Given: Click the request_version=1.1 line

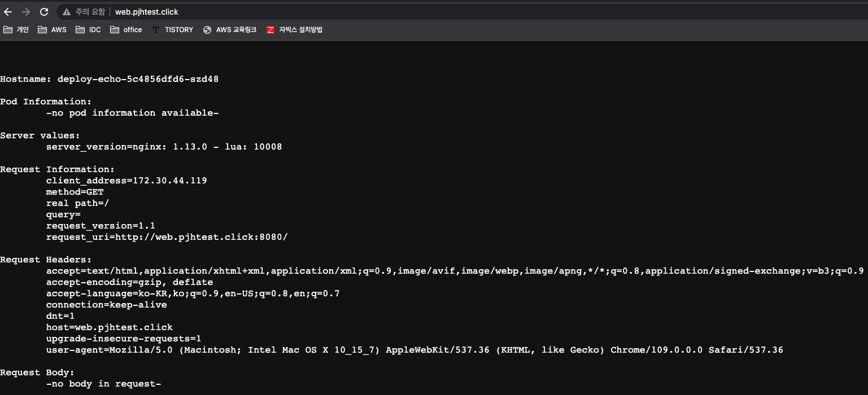Looking at the screenshot, I should pyautogui.click(x=101, y=226).
